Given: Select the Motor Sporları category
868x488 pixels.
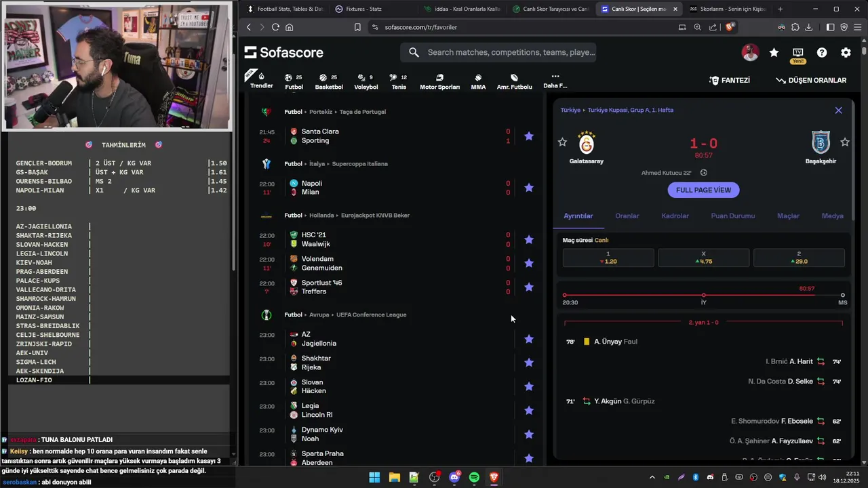Looking at the screenshot, I should click(x=439, y=81).
